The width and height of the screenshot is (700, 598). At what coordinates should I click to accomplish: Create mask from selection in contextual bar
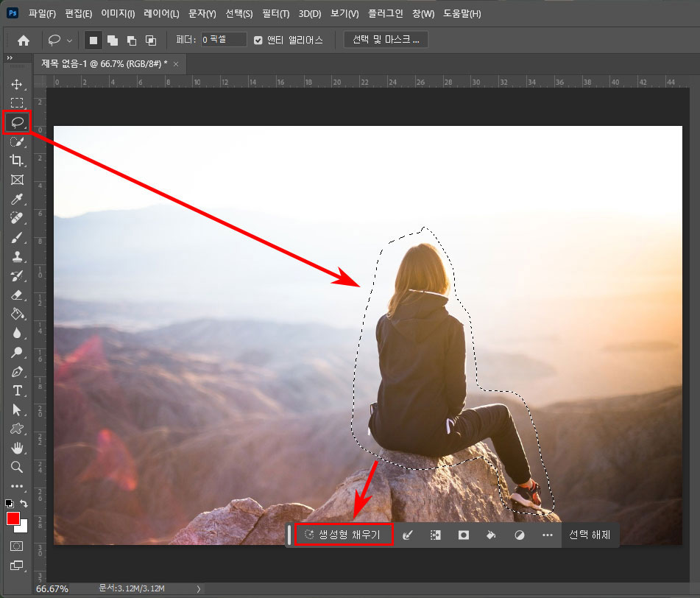point(464,535)
